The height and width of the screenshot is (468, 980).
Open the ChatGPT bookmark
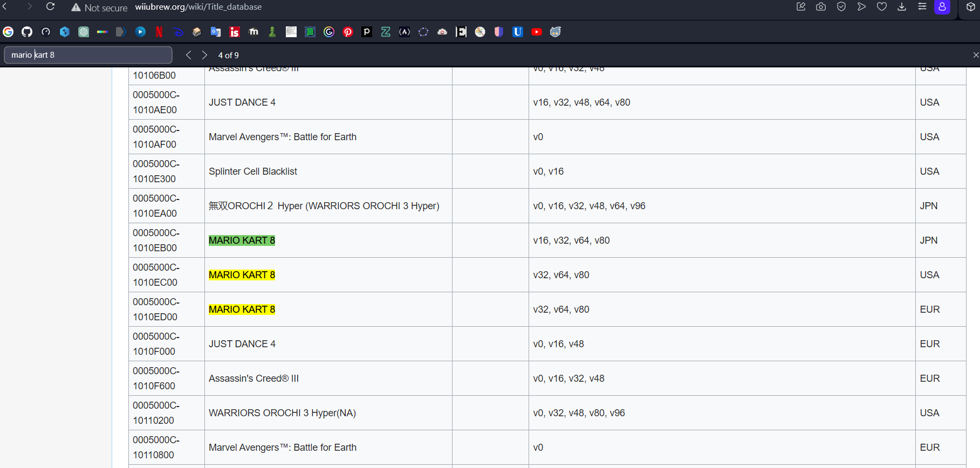click(x=84, y=32)
